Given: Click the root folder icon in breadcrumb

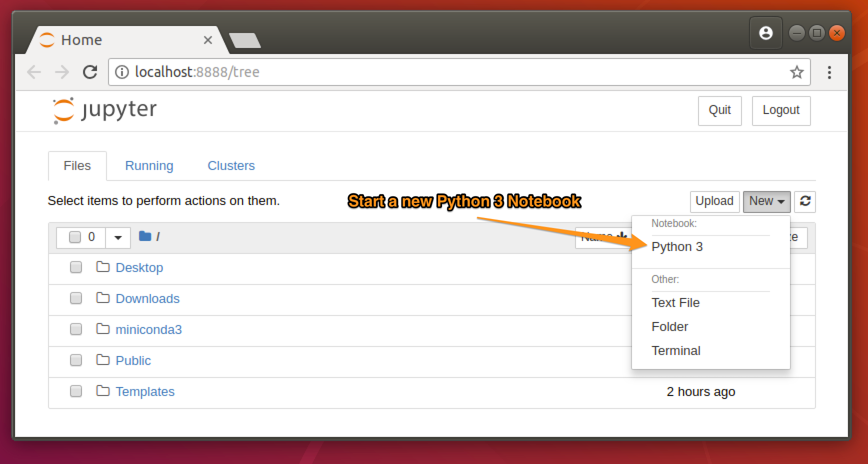Looking at the screenshot, I should point(145,236).
